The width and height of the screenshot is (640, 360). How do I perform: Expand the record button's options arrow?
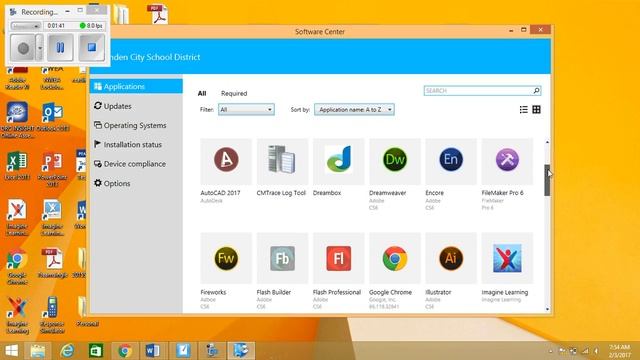[x=40, y=48]
